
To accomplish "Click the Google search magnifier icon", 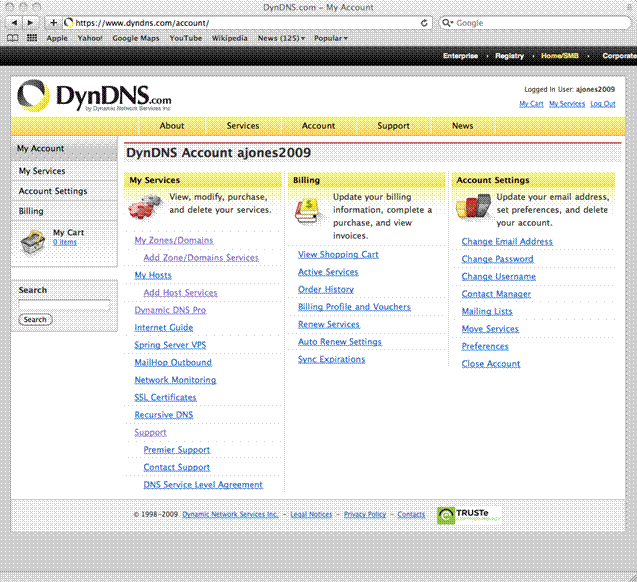I will [x=446, y=23].
